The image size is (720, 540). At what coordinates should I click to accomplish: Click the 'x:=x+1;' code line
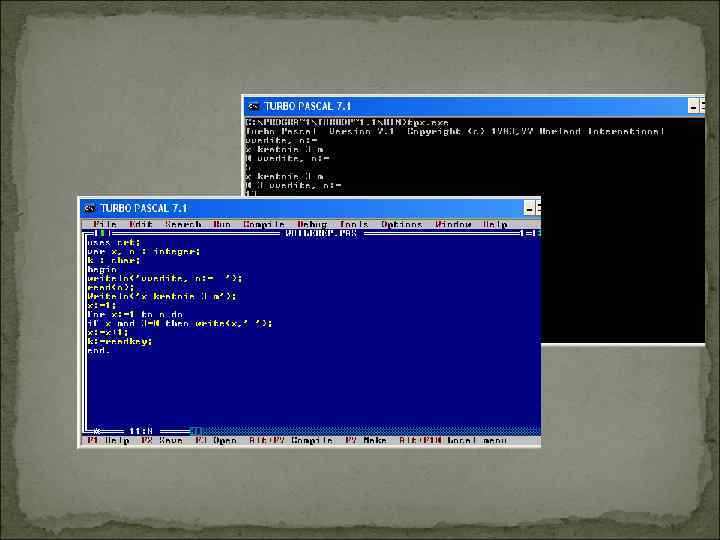[x=108, y=332]
